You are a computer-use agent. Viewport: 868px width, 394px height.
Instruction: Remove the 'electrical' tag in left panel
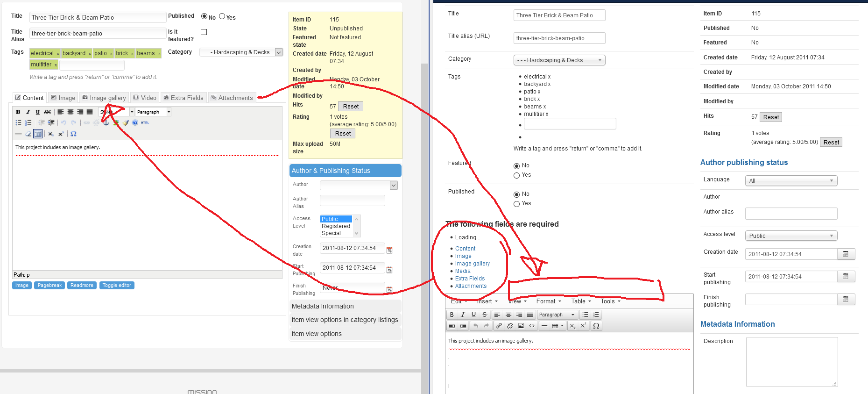[58, 54]
